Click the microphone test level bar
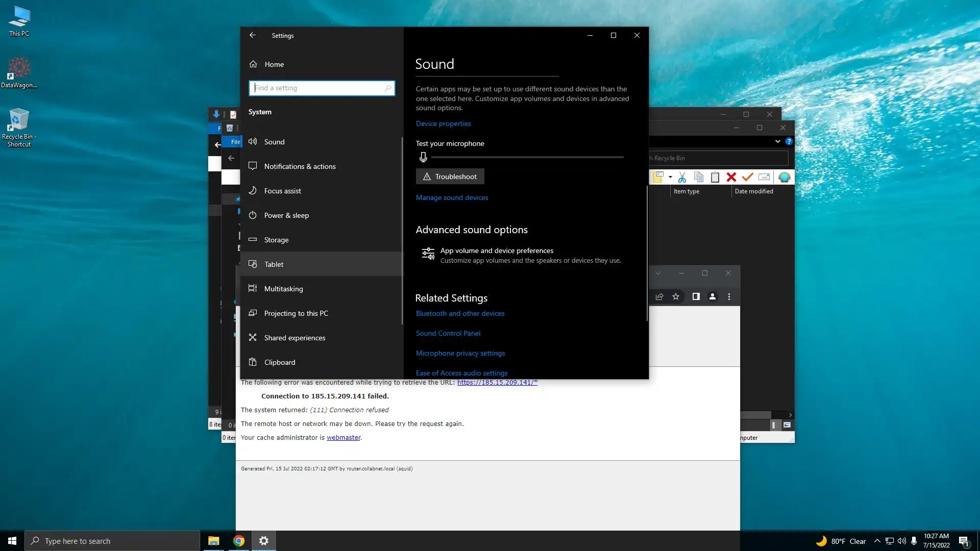 (x=527, y=157)
